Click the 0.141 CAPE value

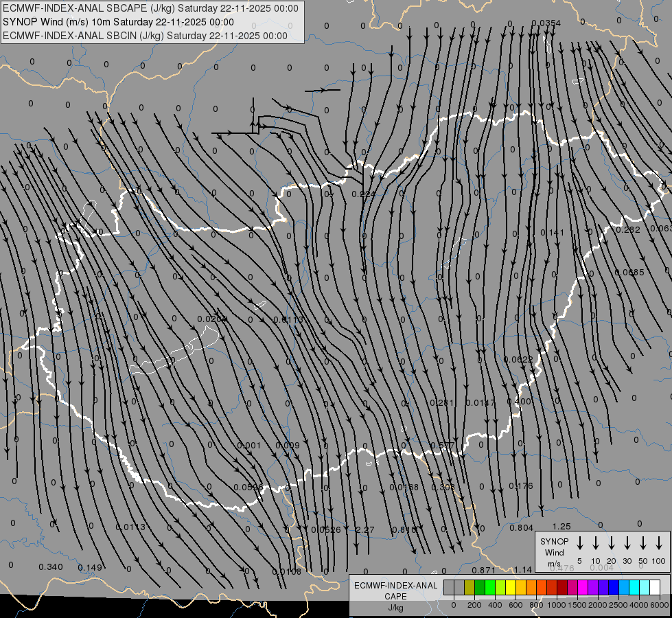click(553, 233)
